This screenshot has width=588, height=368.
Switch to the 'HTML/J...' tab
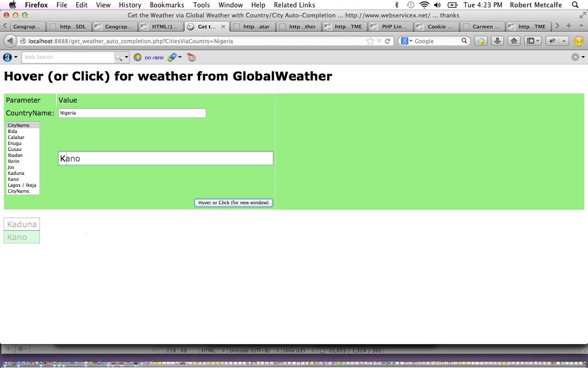tap(160, 26)
